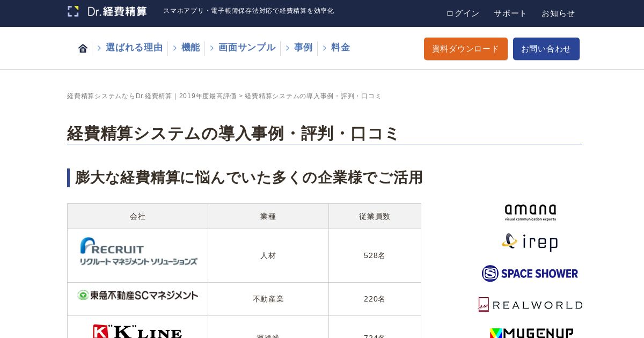
Task: Follow the 経費精算システムならDr.経費精算 breadcrumb link
Action: tap(152, 96)
